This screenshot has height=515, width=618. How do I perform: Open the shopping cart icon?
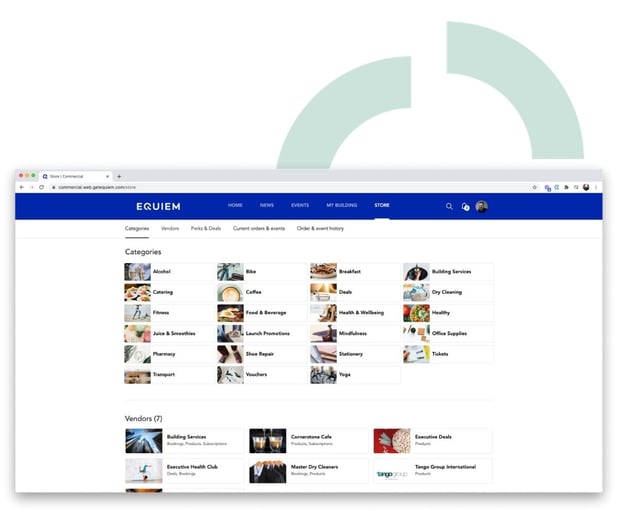coord(465,206)
